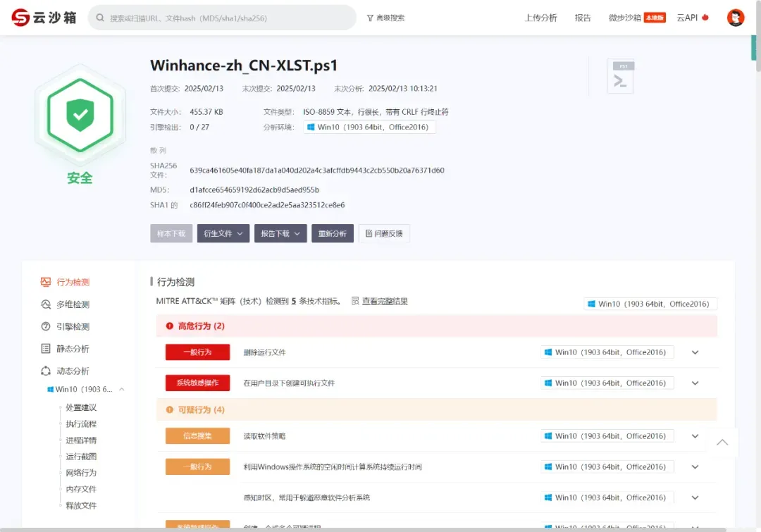Open 网络行为 in sidebar tree
This screenshot has width=761, height=532.
point(81,473)
